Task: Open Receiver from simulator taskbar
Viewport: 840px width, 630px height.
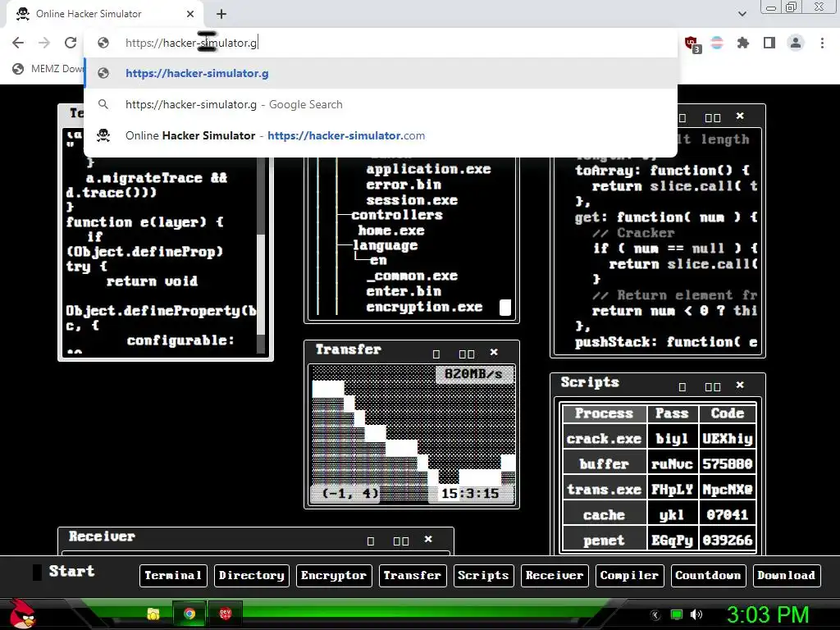Action: tap(555, 575)
